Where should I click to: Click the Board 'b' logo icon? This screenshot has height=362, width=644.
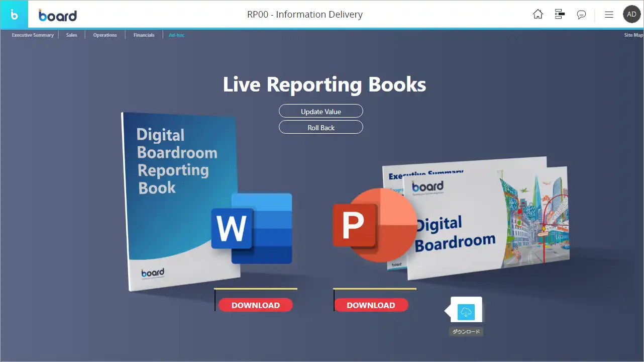point(14,15)
